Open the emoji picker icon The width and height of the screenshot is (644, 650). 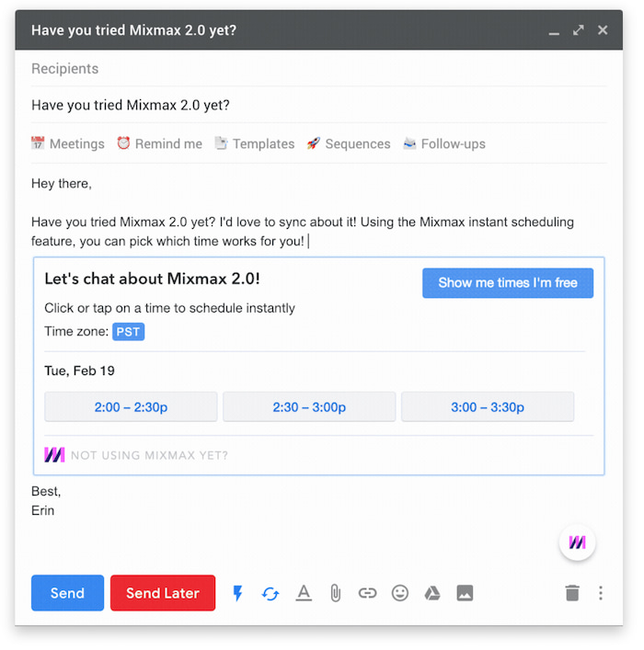[400, 594]
